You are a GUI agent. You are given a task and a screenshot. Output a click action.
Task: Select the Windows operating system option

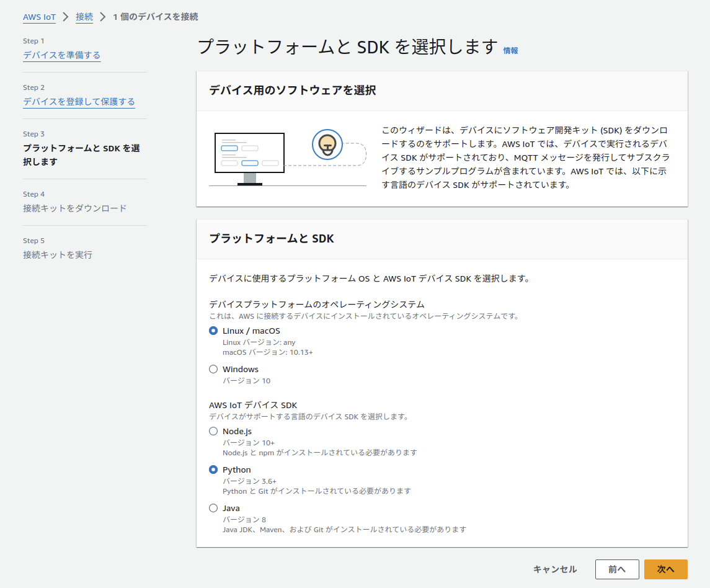(x=213, y=369)
